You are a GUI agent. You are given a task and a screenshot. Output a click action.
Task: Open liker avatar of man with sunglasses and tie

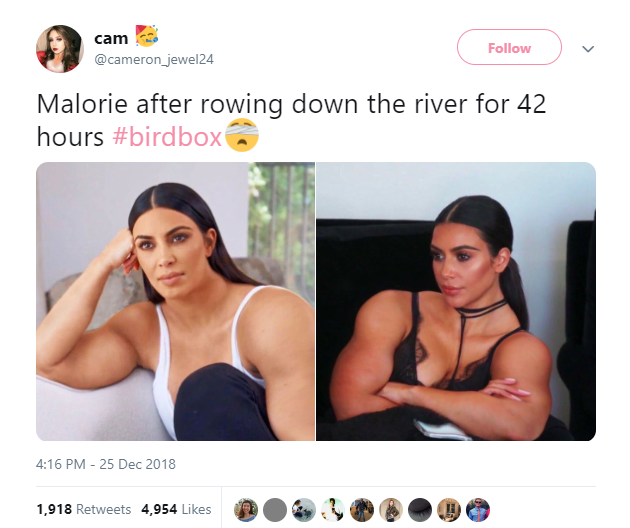478,510
